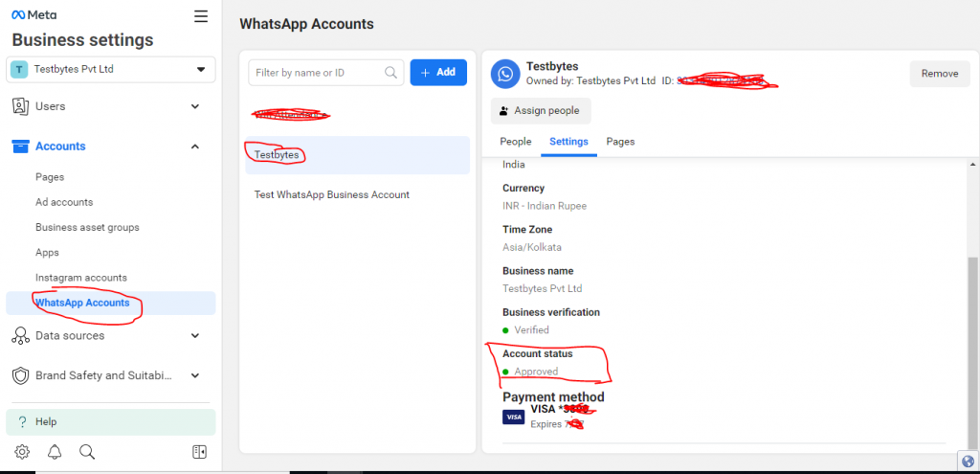Click the Approved account status text

point(536,372)
